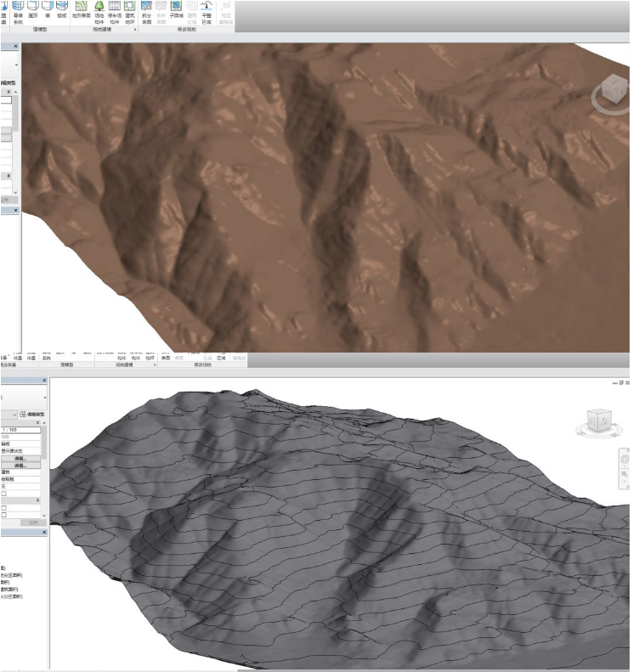This screenshot has width=633, height=672.
Task: Click the Label Contours (标记等高线) tool
Action: tap(226, 12)
